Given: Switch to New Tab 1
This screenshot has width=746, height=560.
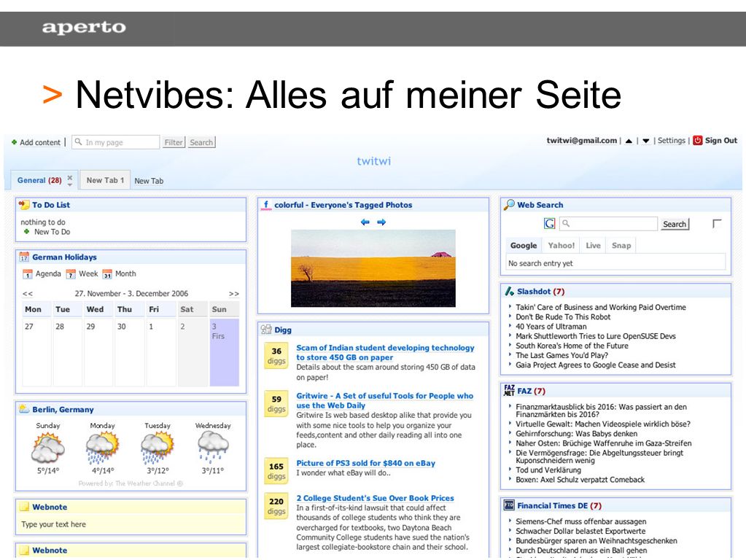Looking at the screenshot, I should [105, 180].
